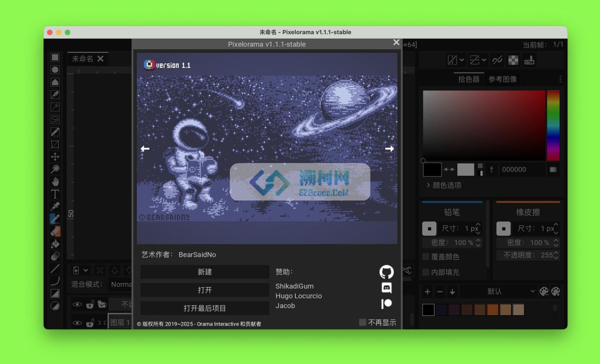Open the Patreon link icon in splash dialog
Image resolution: width=600 pixels, height=364 pixels.
point(386,304)
